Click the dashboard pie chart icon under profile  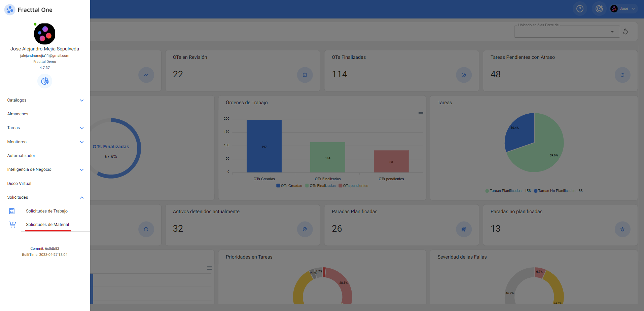[45, 81]
